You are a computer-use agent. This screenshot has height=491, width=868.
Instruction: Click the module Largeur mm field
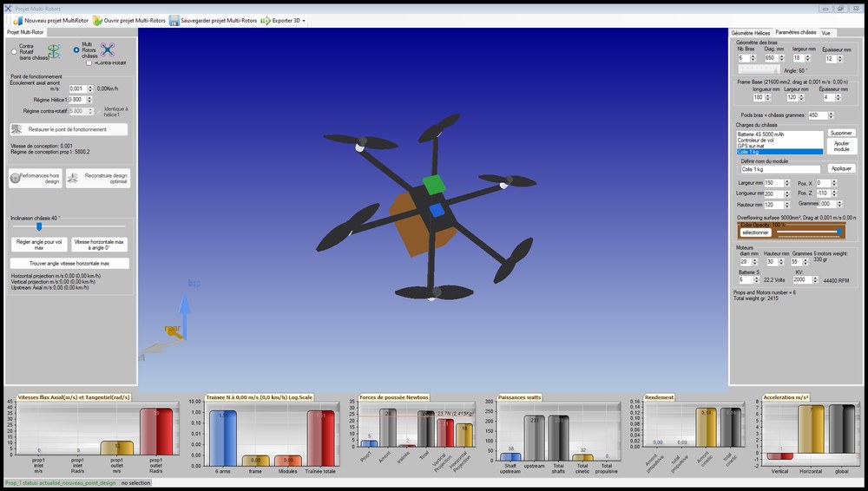(773, 183)
